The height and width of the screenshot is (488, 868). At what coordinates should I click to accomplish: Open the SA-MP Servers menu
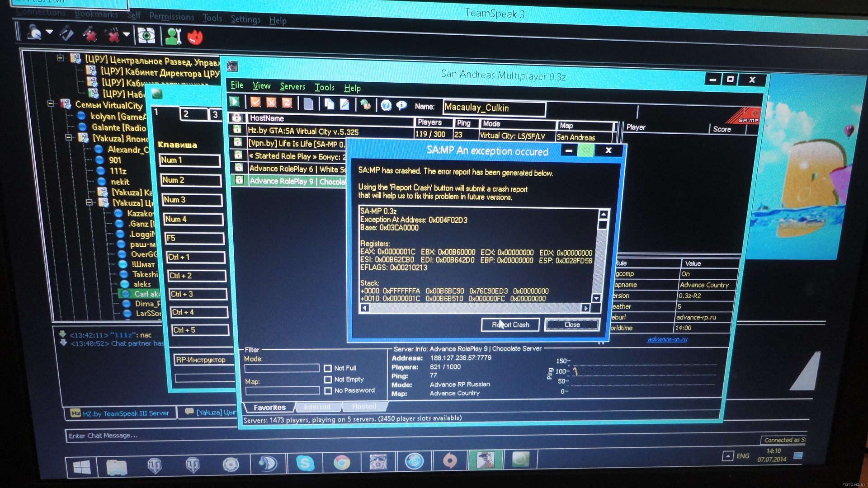click(x=292, y=86)
